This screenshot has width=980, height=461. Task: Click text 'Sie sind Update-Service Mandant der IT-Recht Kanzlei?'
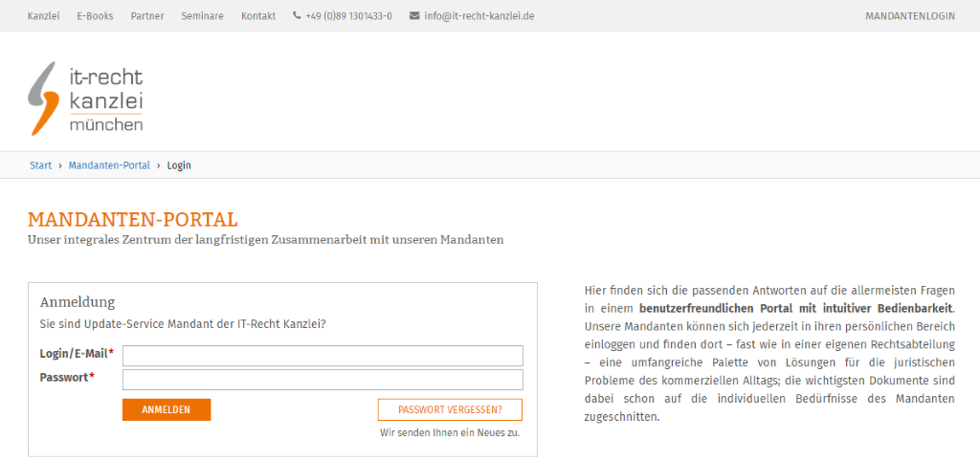[183, 325]
